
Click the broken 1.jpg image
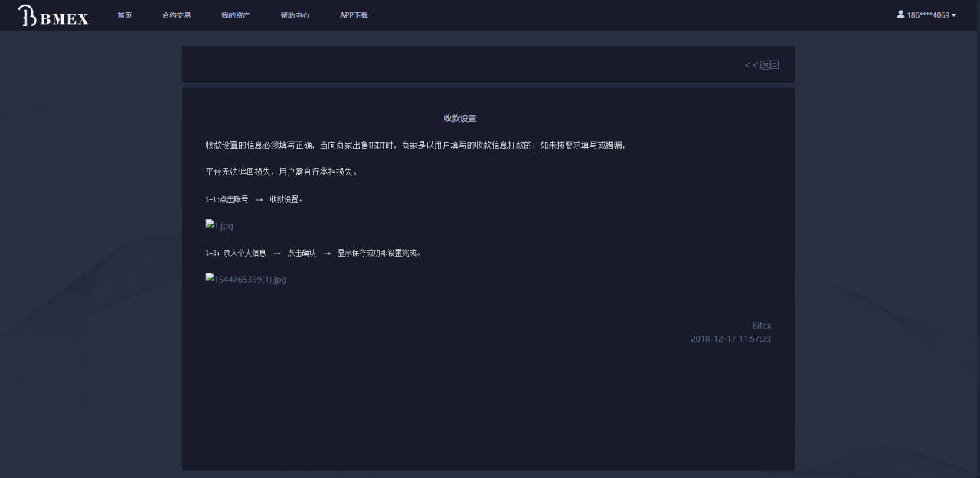click(219, 226)
